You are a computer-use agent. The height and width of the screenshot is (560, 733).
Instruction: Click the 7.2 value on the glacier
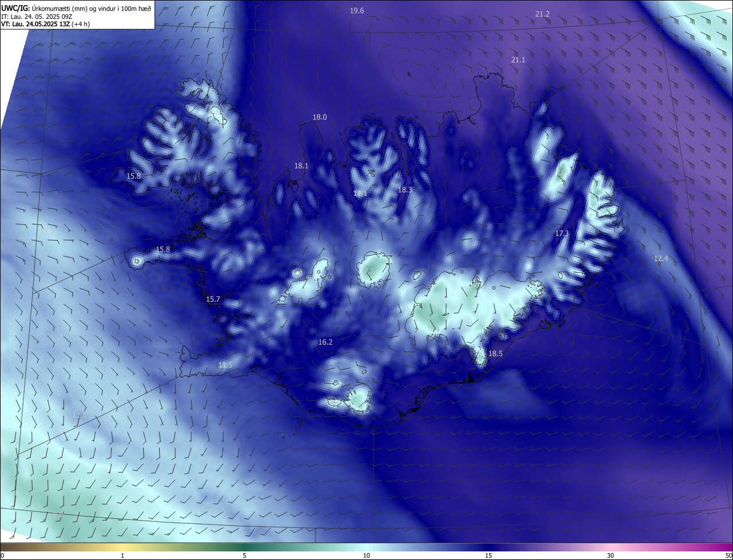point(369,270)
